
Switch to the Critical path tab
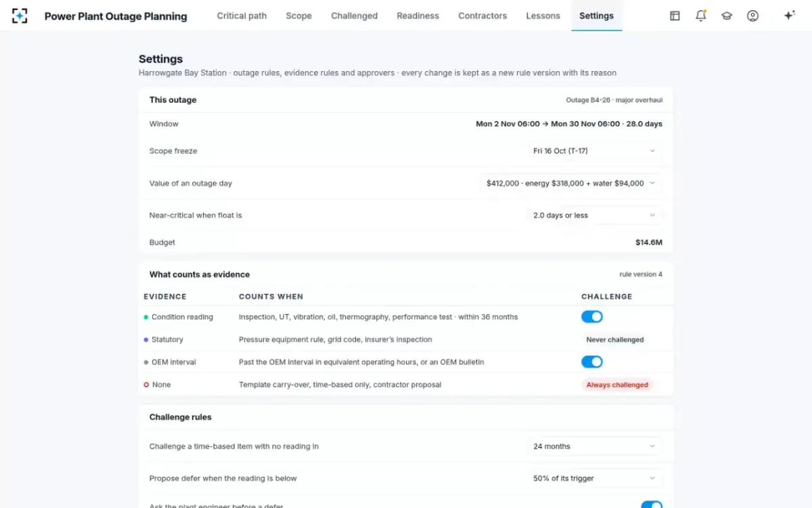click(x=242, y=16)
